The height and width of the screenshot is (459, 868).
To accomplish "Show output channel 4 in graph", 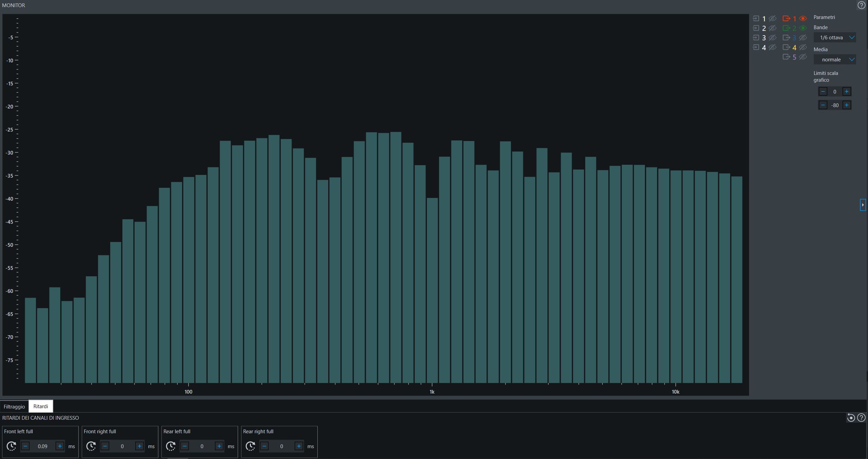I will [x=803, y=47].
